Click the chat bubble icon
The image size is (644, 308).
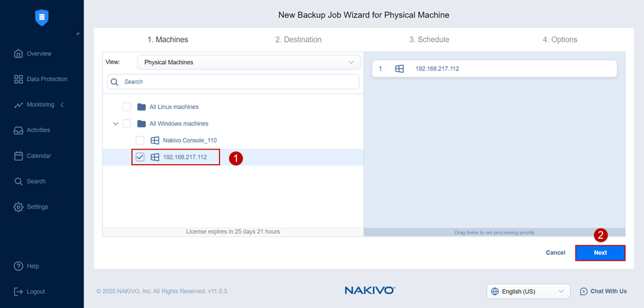(584, 291)
